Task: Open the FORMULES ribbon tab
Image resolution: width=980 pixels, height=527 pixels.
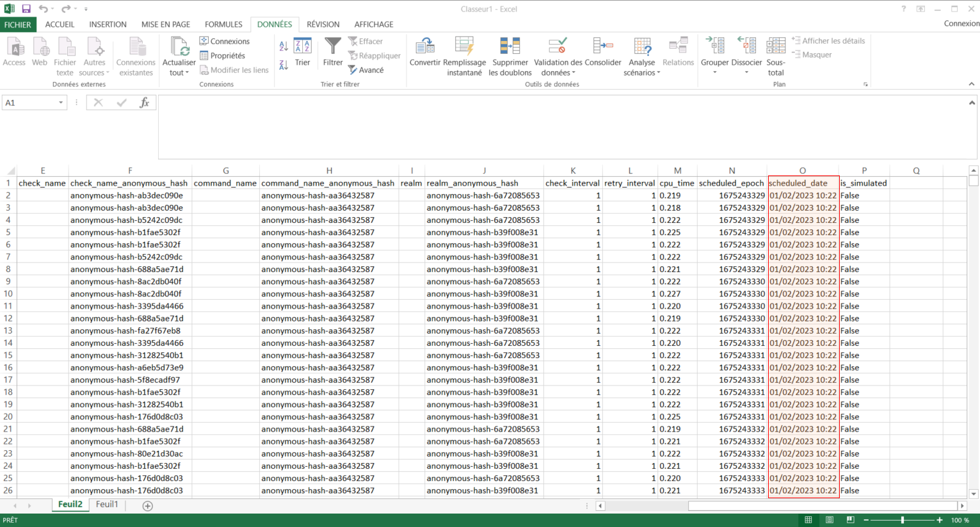Action: coord(223,24)
